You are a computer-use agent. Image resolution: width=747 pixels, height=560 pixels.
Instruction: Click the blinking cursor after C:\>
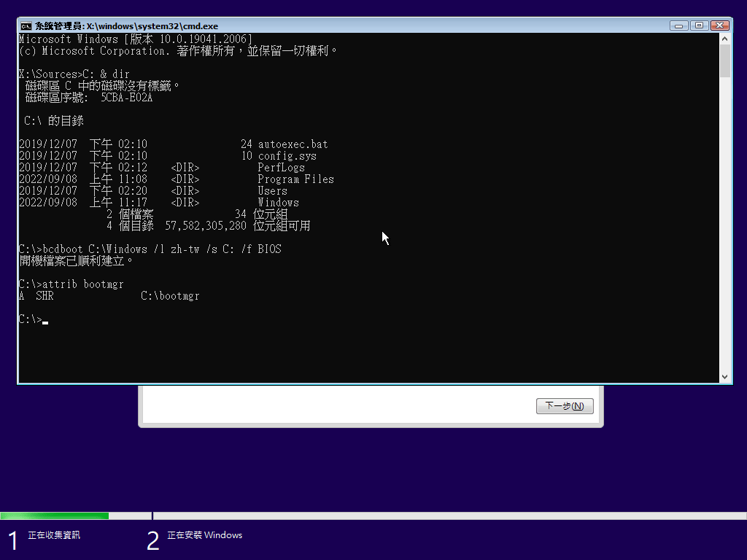[x=45, y=321]
